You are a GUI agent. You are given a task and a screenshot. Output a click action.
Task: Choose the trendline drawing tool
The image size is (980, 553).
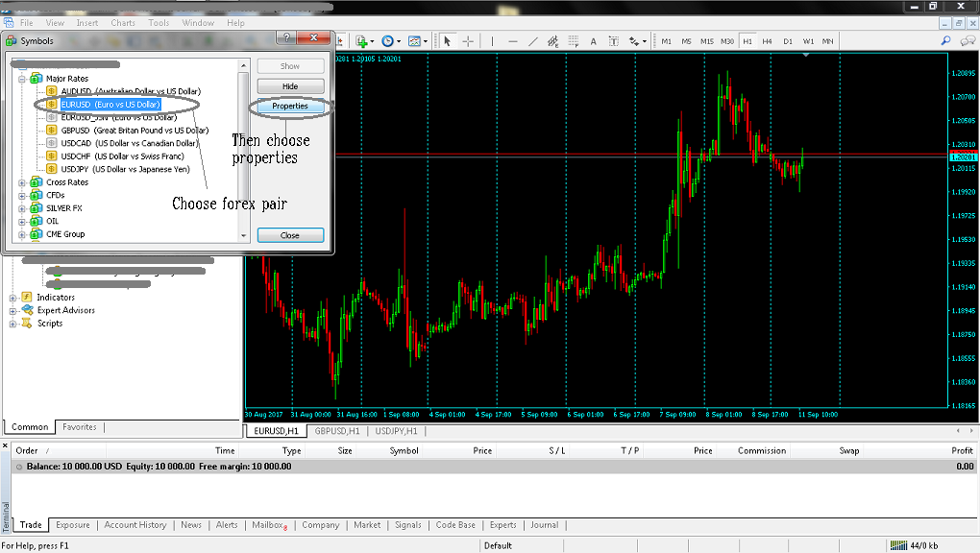[x=533, y=41]
